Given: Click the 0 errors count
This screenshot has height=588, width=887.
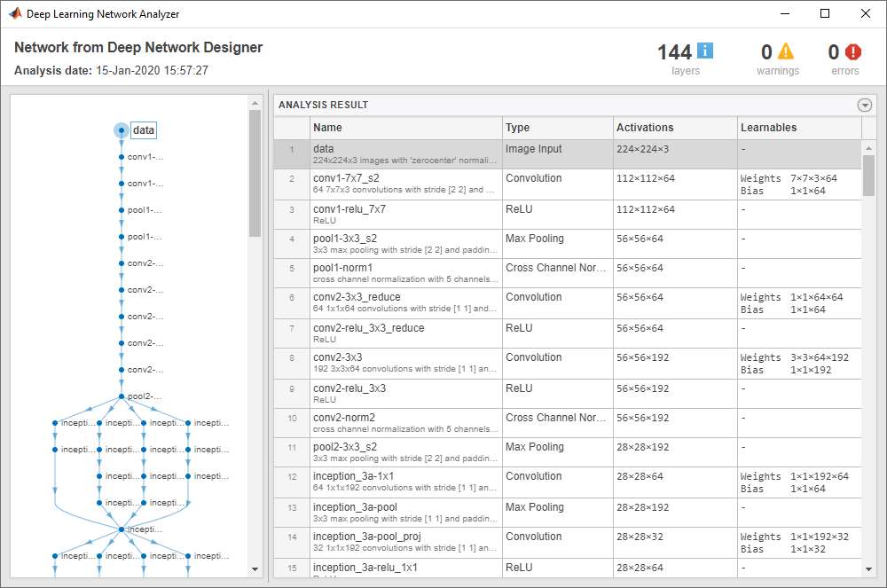Looking at the screenshot, I should pyautogui.click(x=833, y=52).
